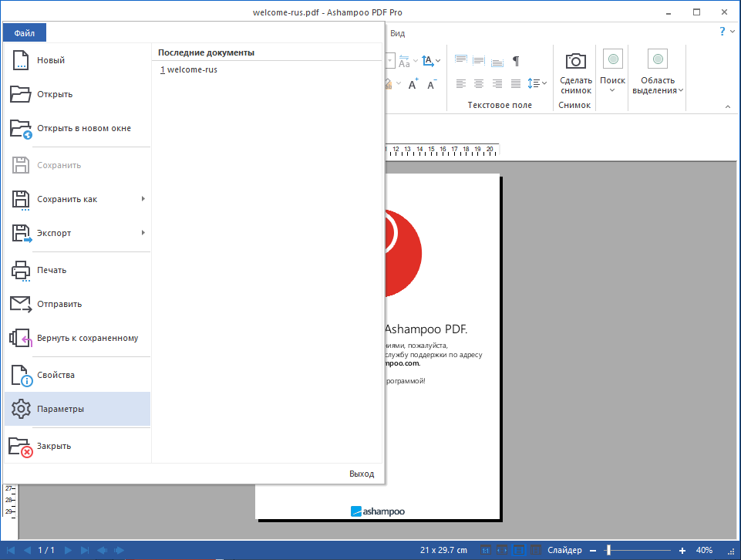The height and width of the screenshot is (560, 741).
Task: Click the PDF page in document view
Action: coord(442,346)
